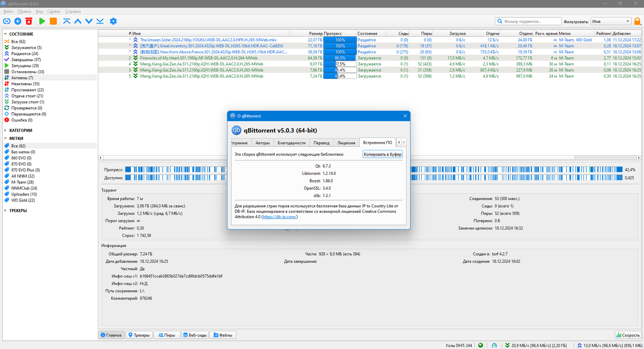Toggle the Скорость speed graph button
644x349 pixels.
[x=628, y=335]
